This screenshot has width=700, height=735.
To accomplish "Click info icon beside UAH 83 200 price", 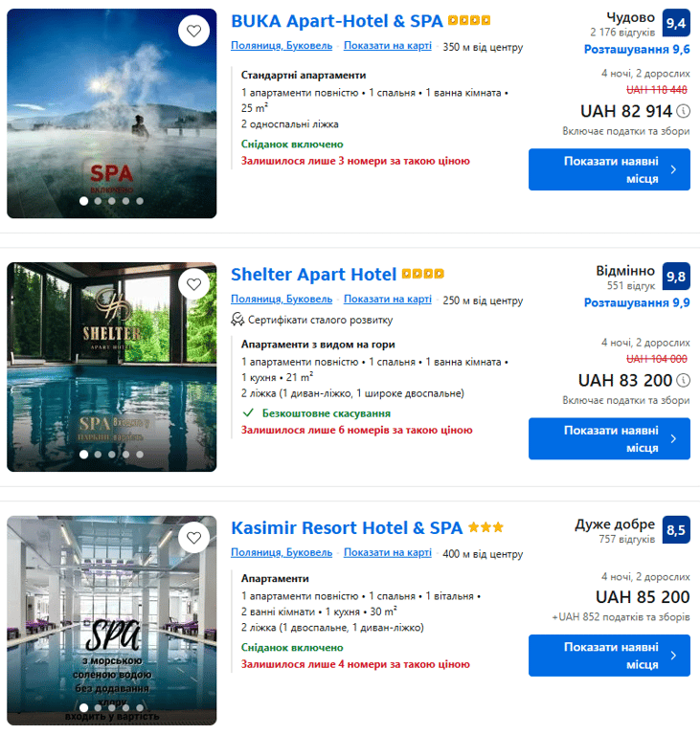I will pos(683,381).
